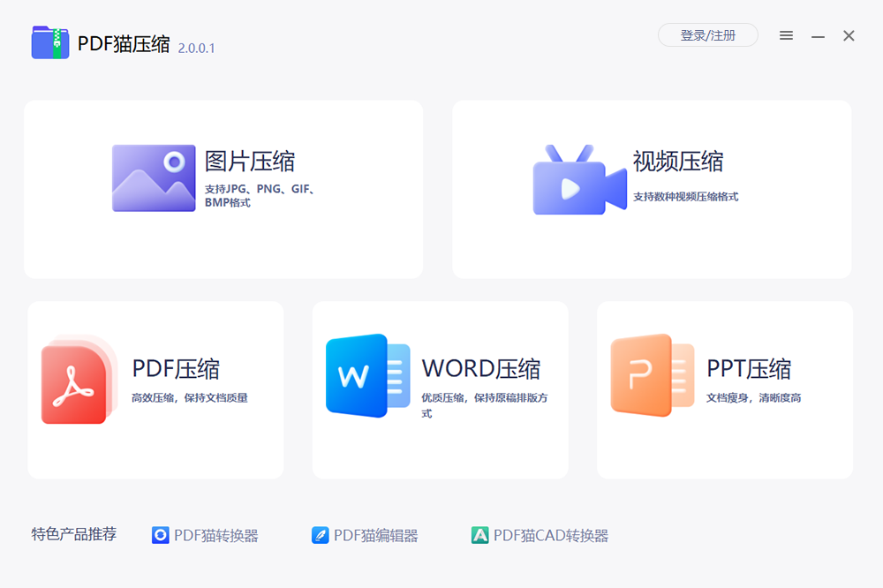Click the blue PDF猫转换器 product icon
The image size is (883, 588).
click(x=160, y=535)
